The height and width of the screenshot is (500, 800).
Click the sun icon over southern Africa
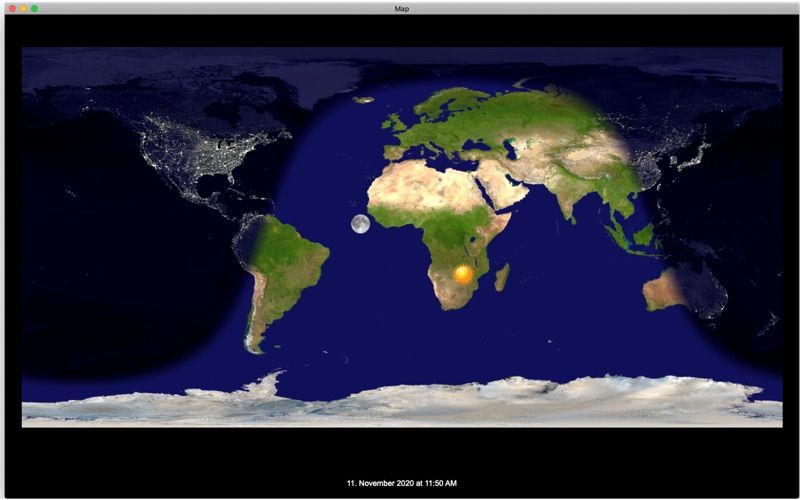point(463,274)
